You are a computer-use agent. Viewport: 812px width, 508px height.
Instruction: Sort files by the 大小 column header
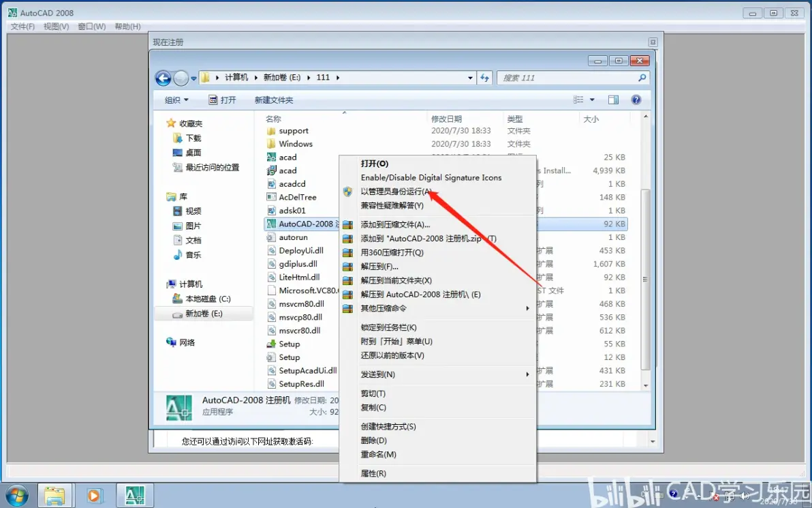click(x=591, y=119)
